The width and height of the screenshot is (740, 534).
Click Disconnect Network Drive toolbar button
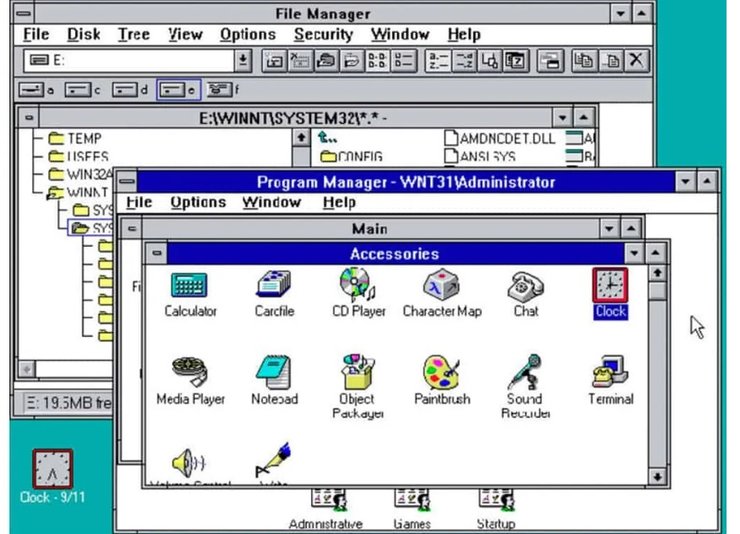300,61
